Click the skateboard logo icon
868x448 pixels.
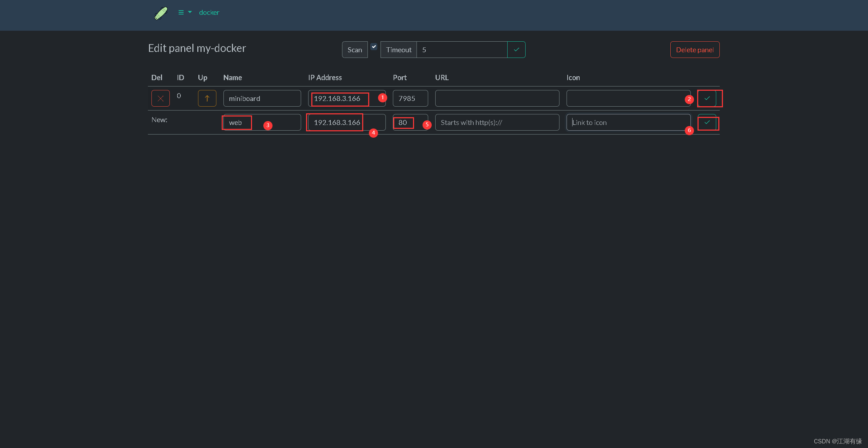(x=161, y=13)
